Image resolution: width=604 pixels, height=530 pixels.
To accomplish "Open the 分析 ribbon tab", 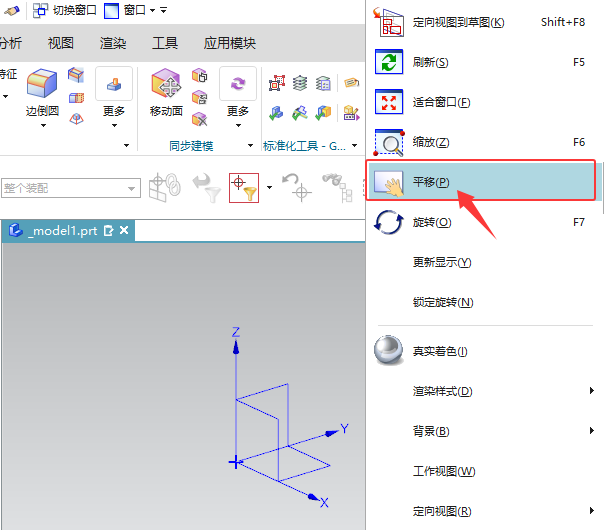I will (11, 43).
